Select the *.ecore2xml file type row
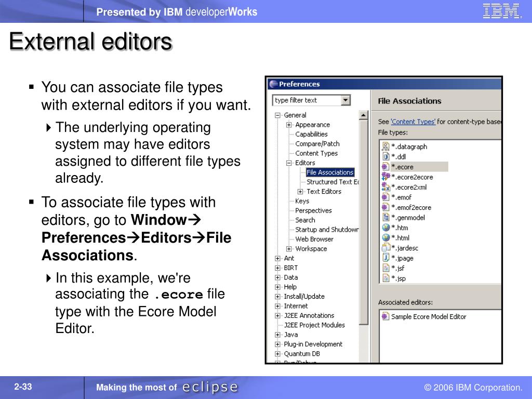 click(409, 187)
